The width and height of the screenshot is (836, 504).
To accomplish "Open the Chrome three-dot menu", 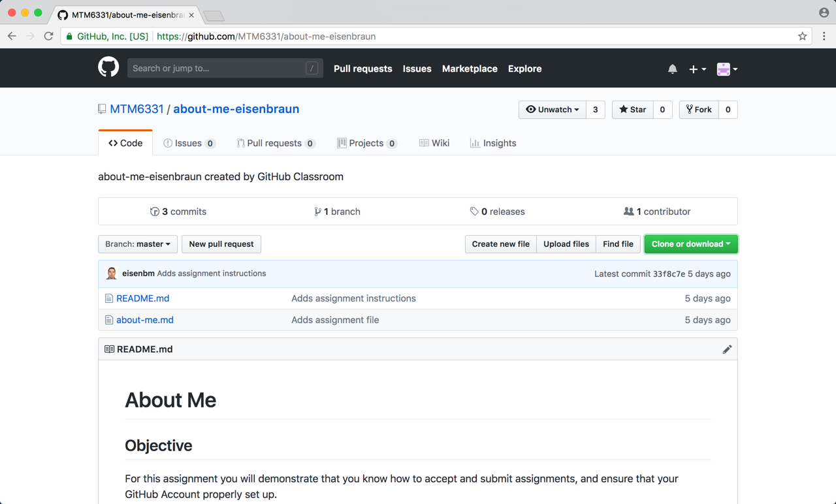I will 824,37.
